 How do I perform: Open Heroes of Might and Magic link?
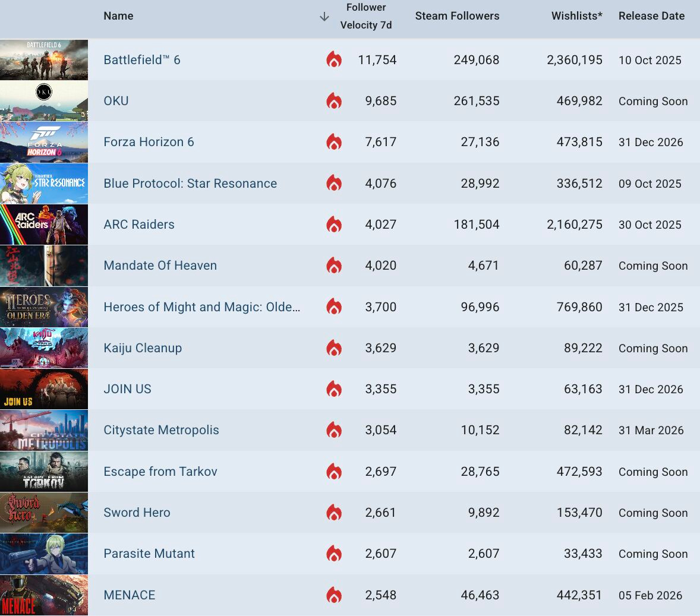pos(202,307)
